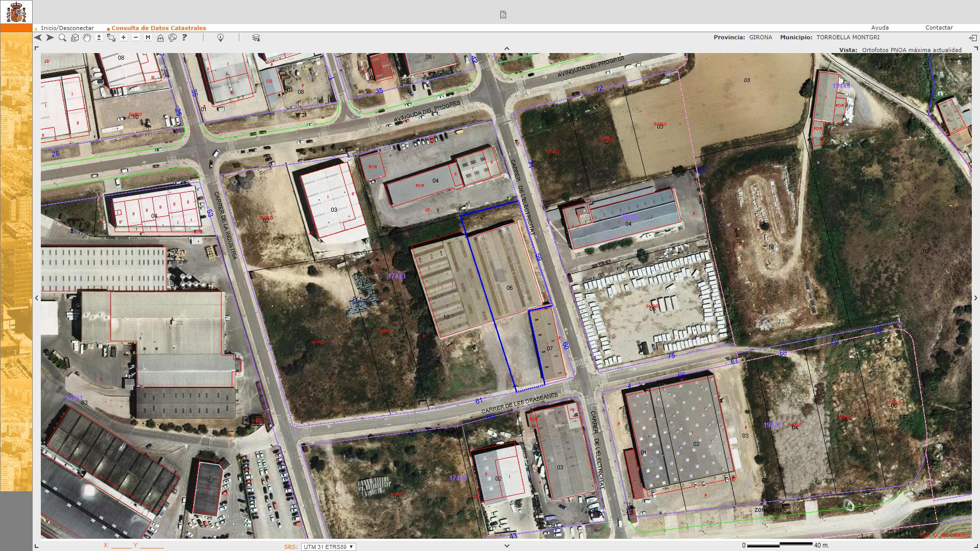Print the current map
Screen dimensions: 980x551
(173, 38)
